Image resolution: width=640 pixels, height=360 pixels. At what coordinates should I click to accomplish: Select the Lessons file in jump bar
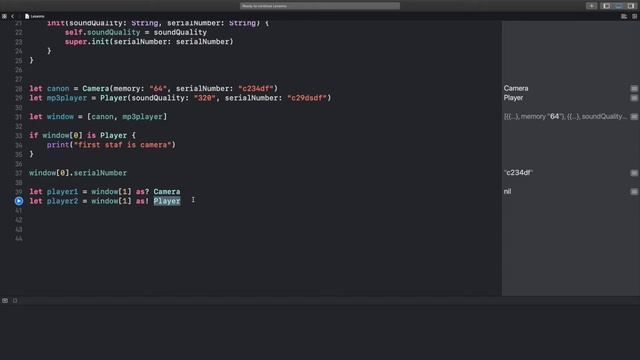click(x=35, y=16)
